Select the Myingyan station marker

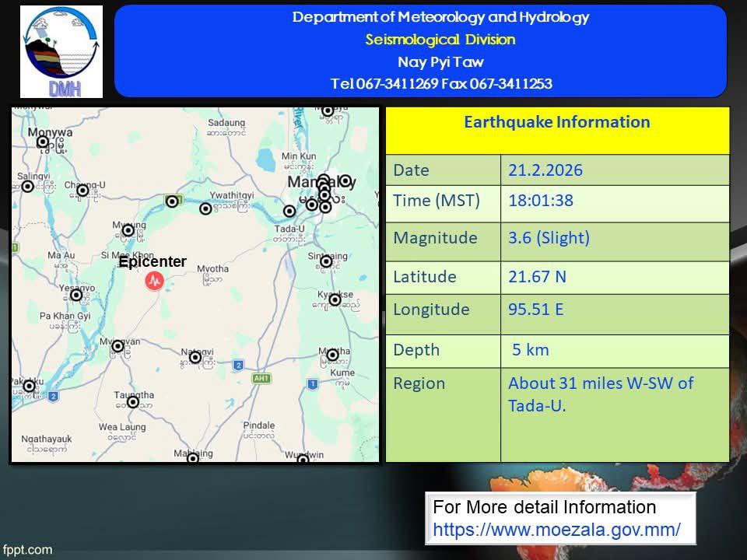(x=117, y=346)
